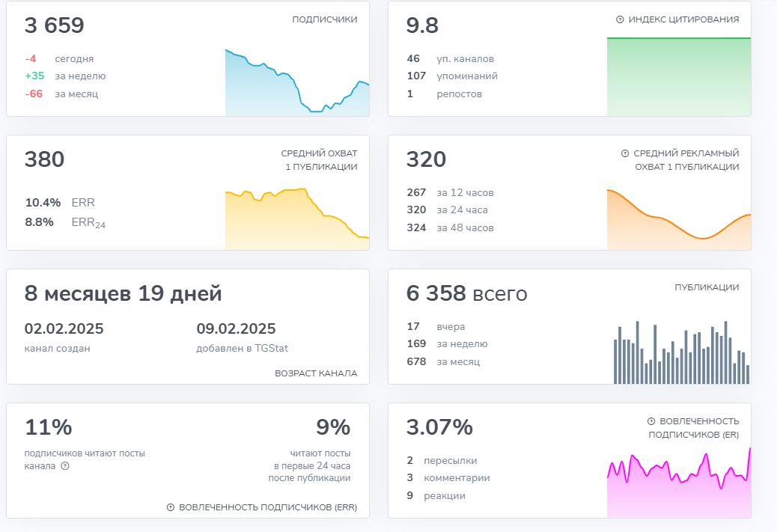Open help icon next to Средний рекламный охват
The height and width of the screenshot is (532, 777).
point(625,153)
